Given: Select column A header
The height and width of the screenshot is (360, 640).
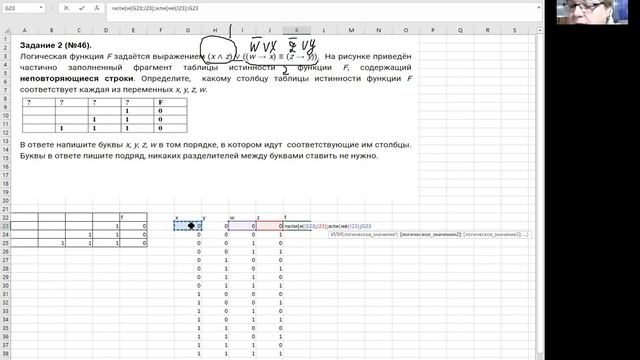Looking at the screenshot, I should (x=24, y=30).
